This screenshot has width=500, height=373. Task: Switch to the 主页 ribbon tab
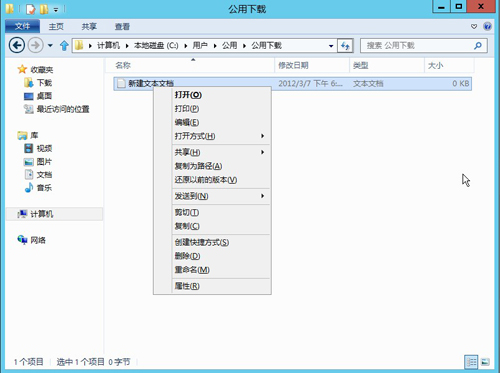coord(56,26)
